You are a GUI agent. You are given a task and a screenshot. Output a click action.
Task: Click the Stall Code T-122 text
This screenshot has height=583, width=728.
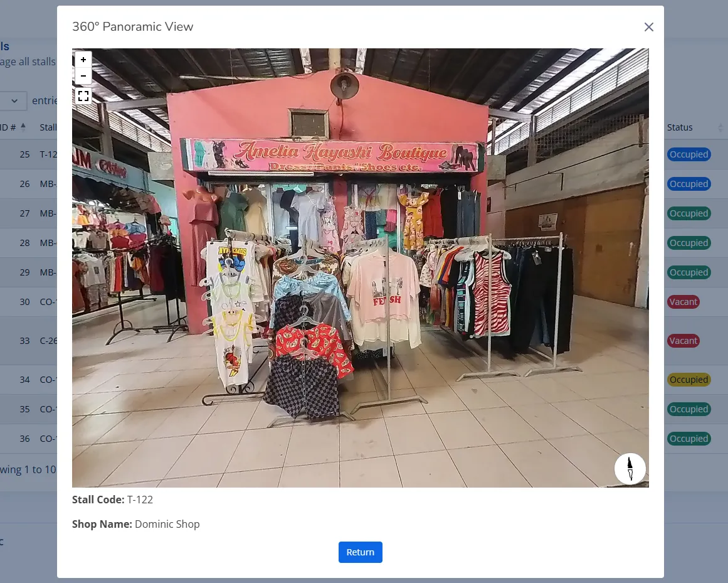tap(112, 500)
